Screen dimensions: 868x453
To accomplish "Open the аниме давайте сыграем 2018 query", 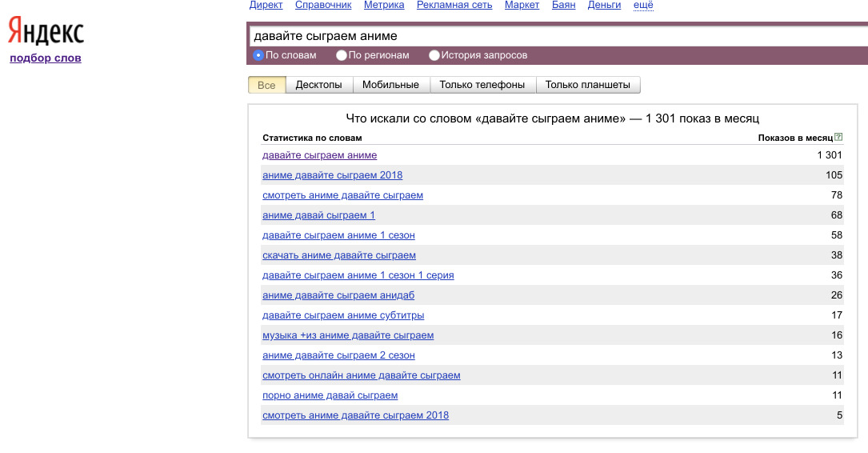I will click(332, 175).
